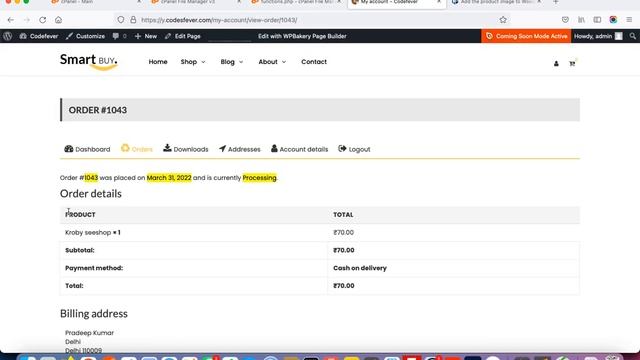This screenshot has height=360, width=640.
Task: Open the Orders account link
Action: point(137,149)
